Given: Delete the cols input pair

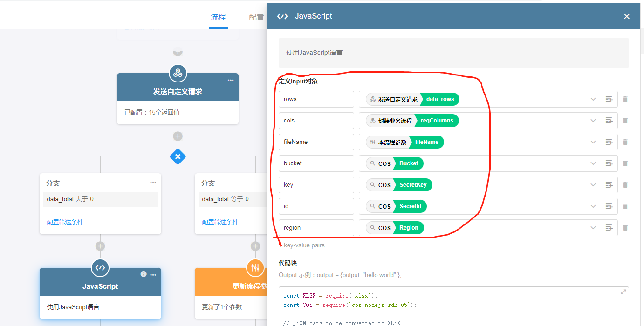Looking at the screenshot, I should [x=625, y=121].
